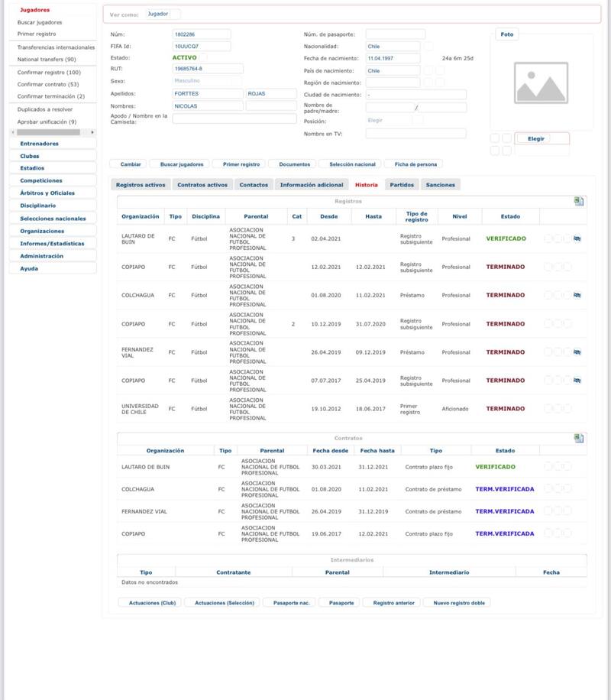611x700 pixels.
Task: Switch to the Sanciones tab
Action: coord(440,185)
